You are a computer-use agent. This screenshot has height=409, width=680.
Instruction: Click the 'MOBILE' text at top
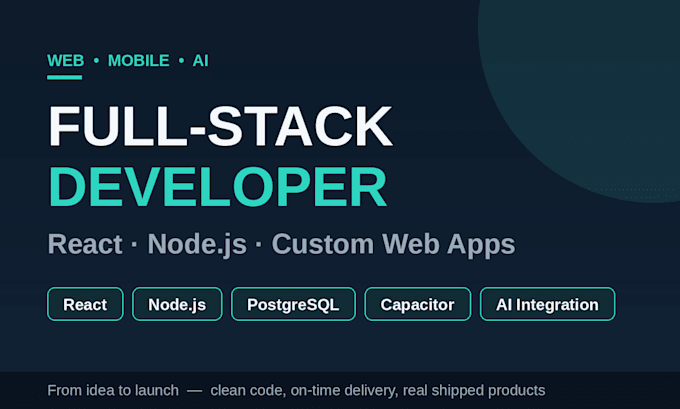(x=138, y=61)
